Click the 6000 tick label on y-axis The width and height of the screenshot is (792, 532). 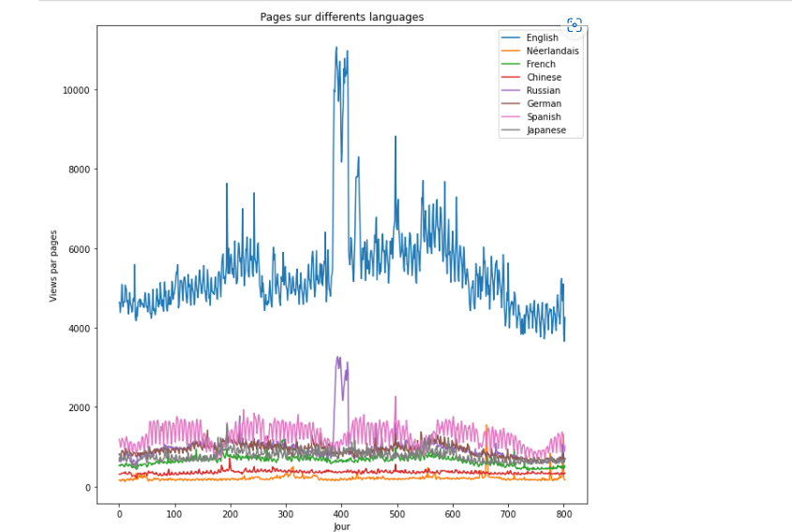pyautogui.click(x=79, y=249)
